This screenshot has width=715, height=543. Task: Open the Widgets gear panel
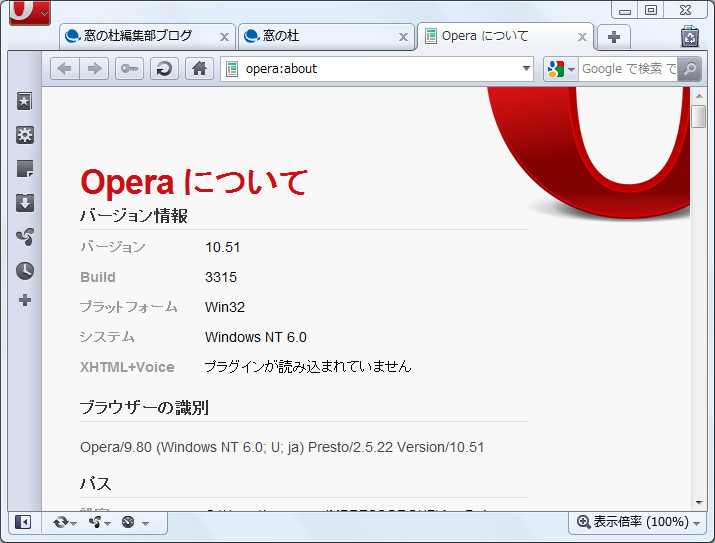(x=25, y=135)
